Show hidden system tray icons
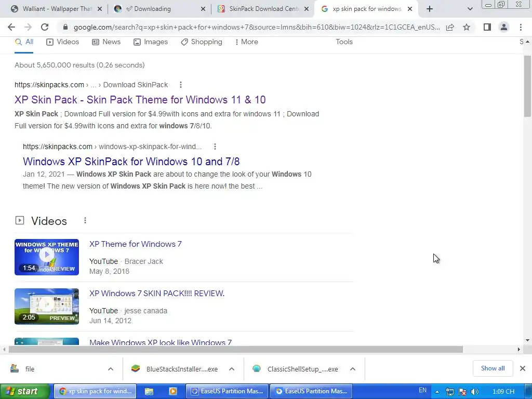 437,392
